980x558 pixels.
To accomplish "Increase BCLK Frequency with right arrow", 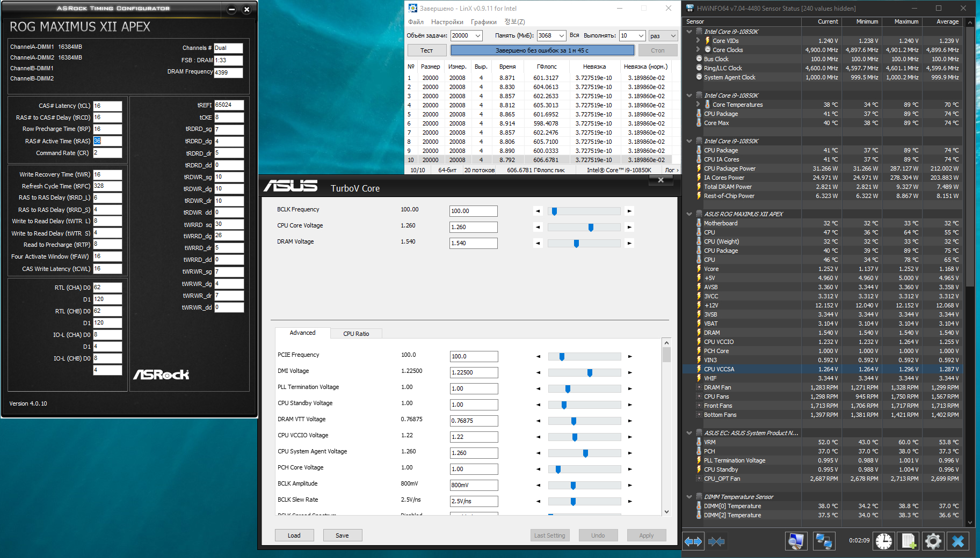I will coord(629,211).
